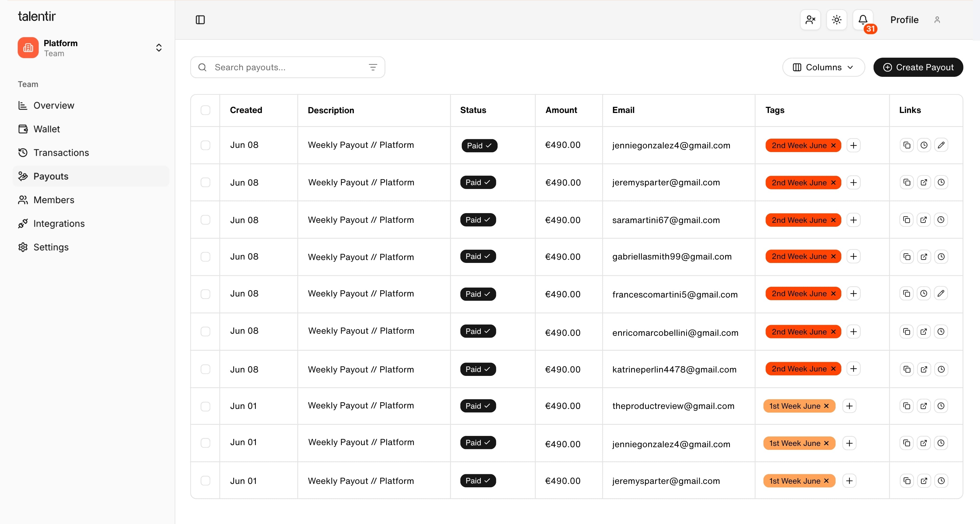Viewport: 980px width, 524px height.
Task: Open history clock for theproductreview row
Action: click(x=941, y=406)
